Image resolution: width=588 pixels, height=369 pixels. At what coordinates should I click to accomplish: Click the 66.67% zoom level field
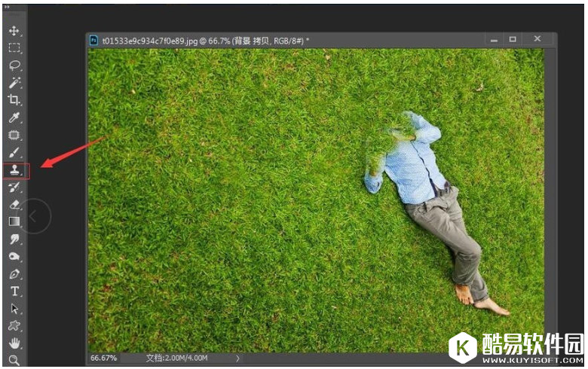(104, 358)
